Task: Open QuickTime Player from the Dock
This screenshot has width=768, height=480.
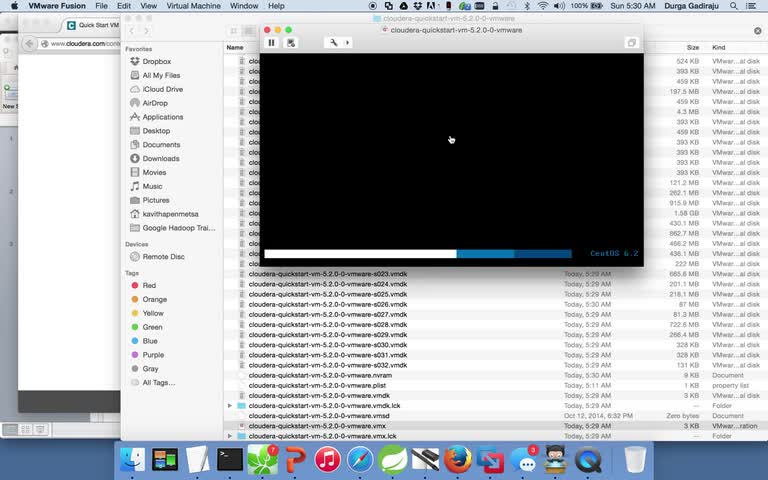Action: pyautogui.click(x=588, y=460)
